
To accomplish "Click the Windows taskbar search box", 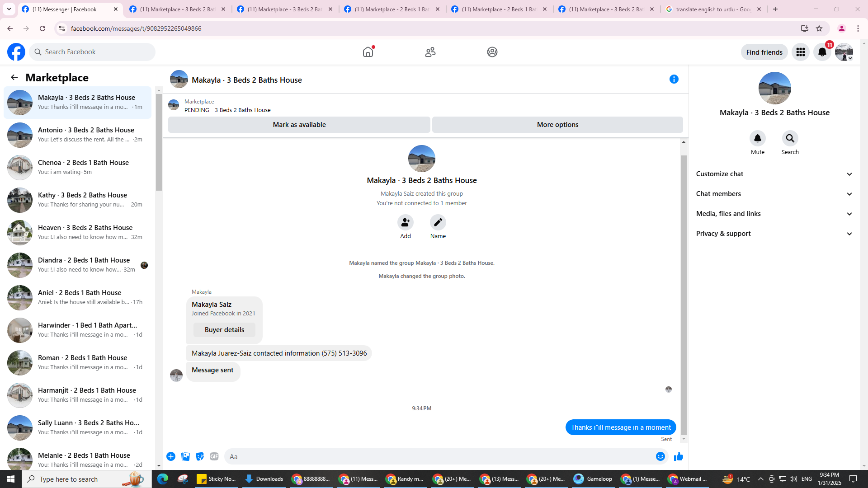I will pyautogui.click(x=87, y=479).
